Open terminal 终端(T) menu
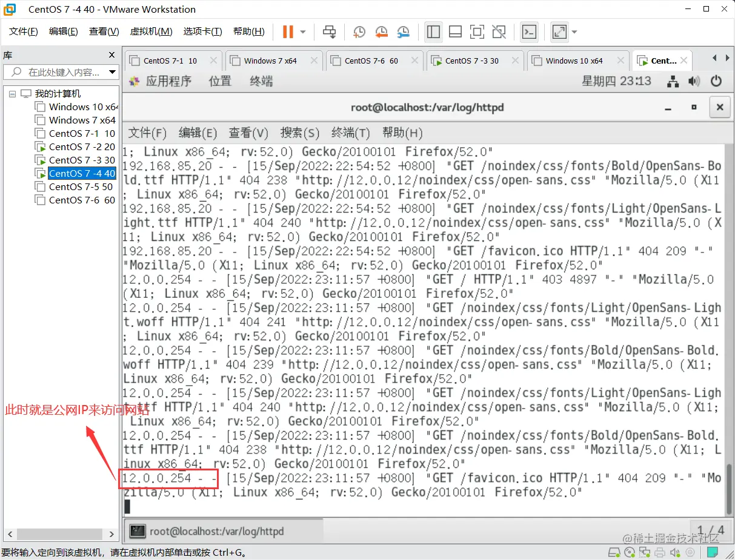 (351, 133)
